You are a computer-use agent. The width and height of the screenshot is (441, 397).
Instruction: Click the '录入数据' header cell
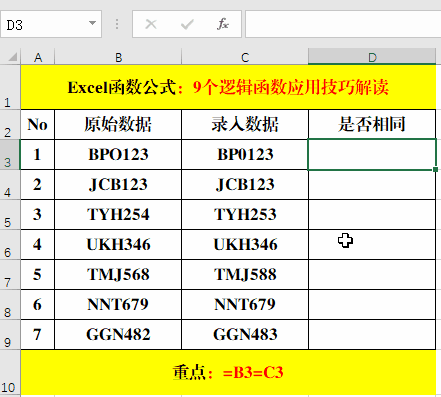245,124
